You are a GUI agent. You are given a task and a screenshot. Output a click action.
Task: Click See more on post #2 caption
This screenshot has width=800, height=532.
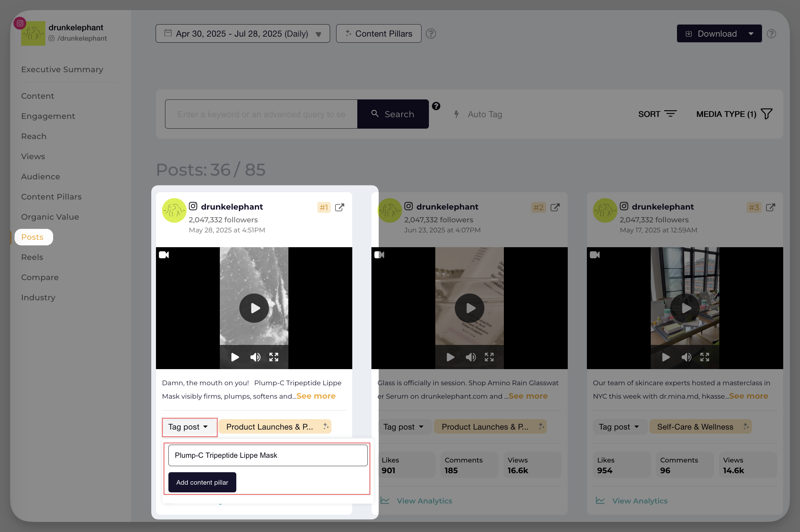[x=528, y=396]
